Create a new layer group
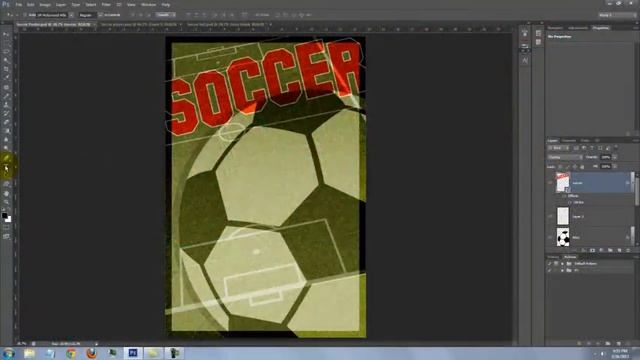 click(x=610, y=250)
